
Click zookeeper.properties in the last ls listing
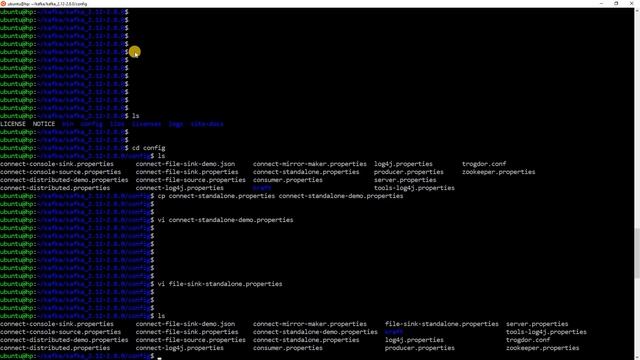pos(543,348)
